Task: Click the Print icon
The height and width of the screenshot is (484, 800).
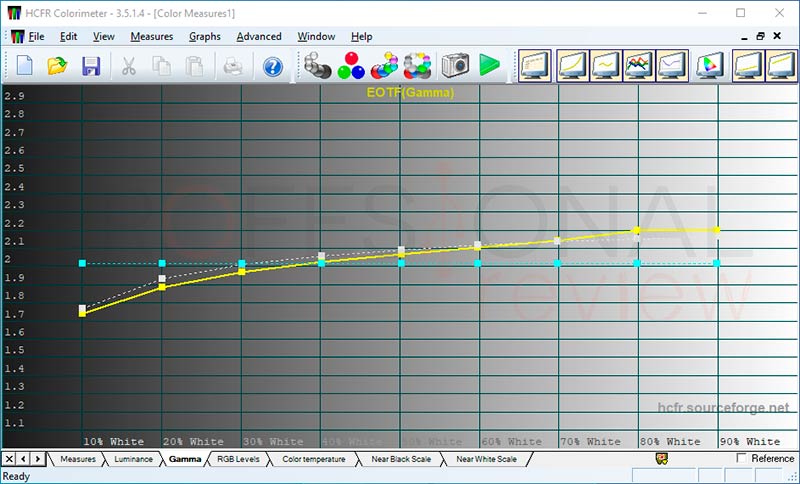Action: point(233,66)
